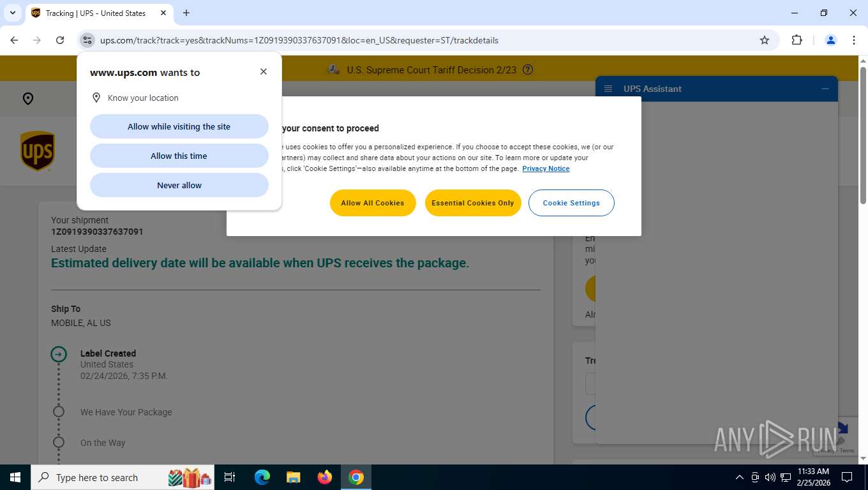Click the browser forward arrow

click(37, 40)
